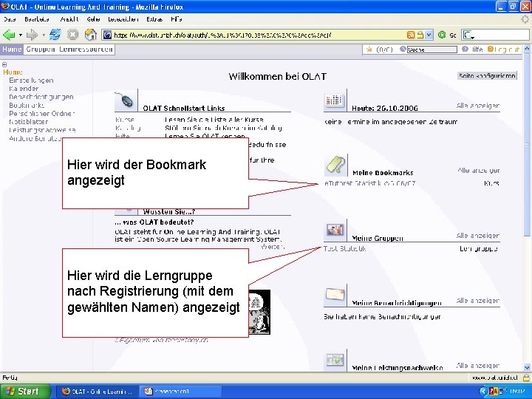
Task: Click the Weiter link under Wussten Sie
Action: click(x=273, y=247)
